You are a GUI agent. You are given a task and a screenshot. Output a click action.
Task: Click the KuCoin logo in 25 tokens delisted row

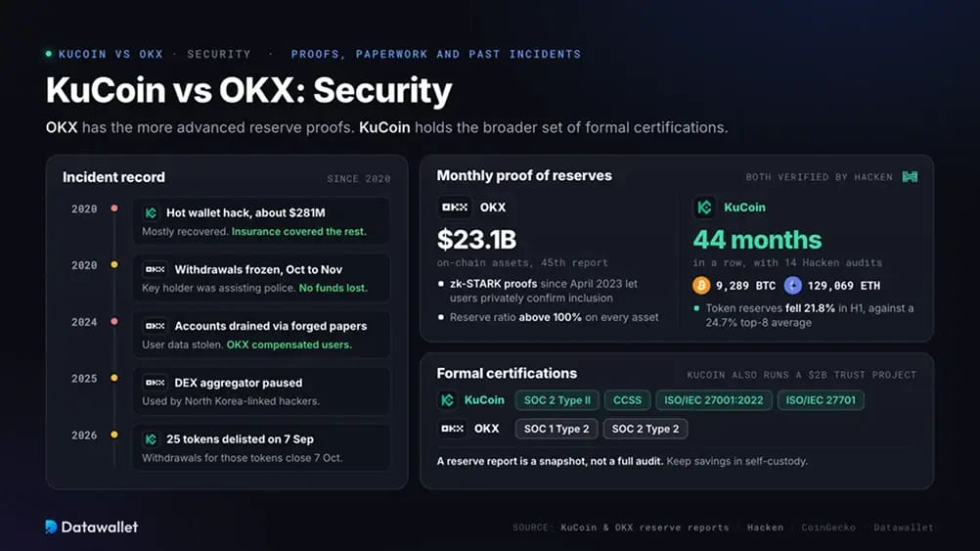(x=151, y=439)
